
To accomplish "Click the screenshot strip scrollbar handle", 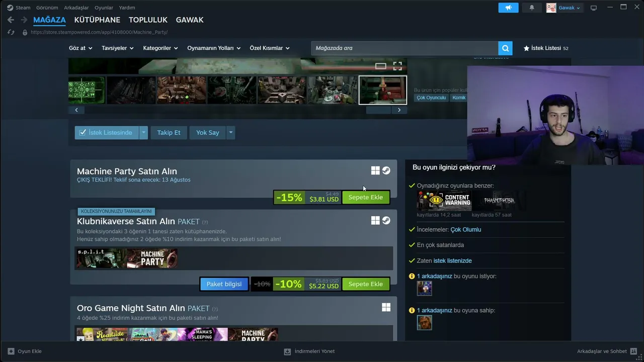I will click(x=378, y=110).
